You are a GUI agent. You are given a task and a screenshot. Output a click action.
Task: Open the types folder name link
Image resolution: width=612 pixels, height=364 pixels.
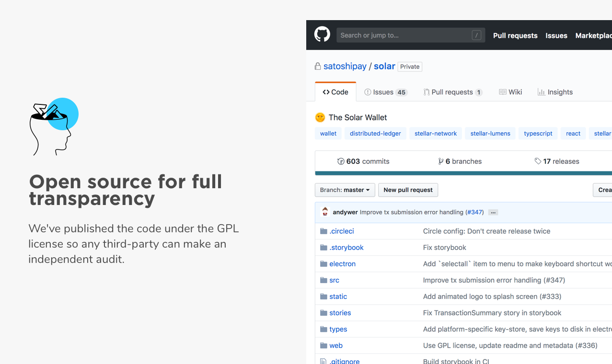338,329
